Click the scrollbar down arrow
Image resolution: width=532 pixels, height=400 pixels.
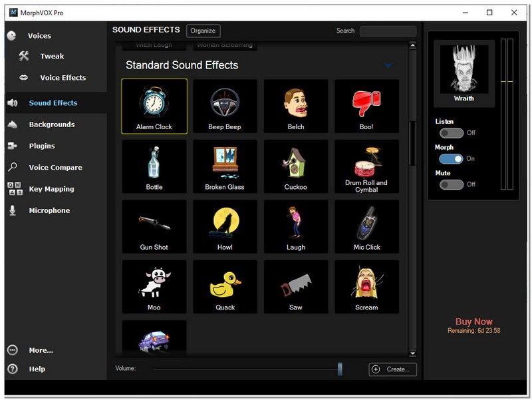coord(412,353)
